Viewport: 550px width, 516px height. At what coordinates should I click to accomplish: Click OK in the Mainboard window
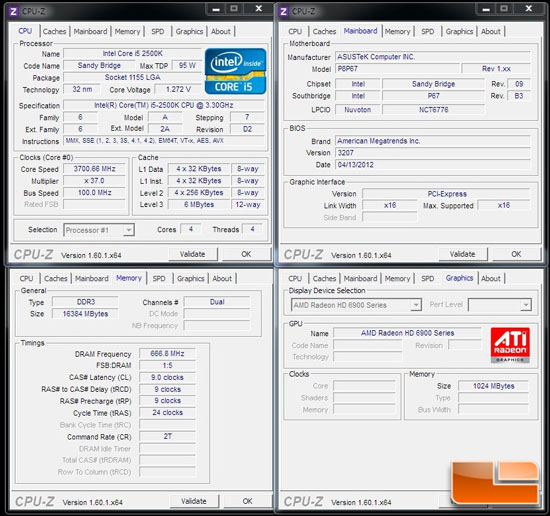[516, 254]
